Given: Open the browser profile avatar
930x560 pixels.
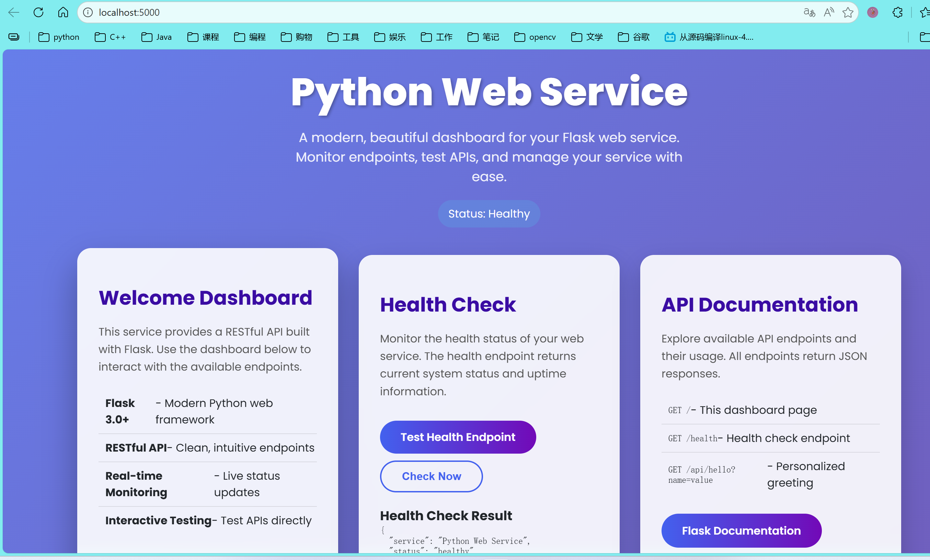Looking at the screenshot, I should 873,12.
